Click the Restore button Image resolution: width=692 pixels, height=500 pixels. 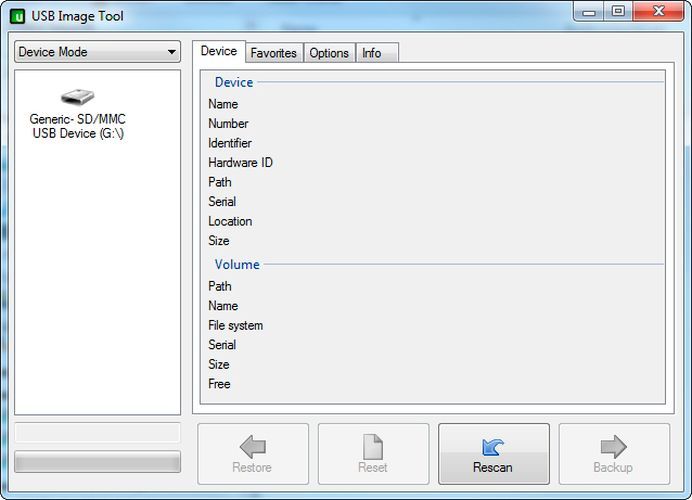pyautogui.click(x=253, y=454)
